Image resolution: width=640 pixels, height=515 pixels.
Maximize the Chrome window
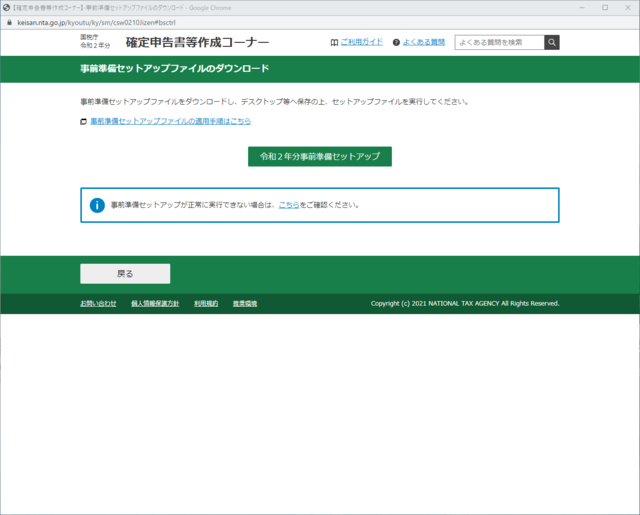(605, 8)
